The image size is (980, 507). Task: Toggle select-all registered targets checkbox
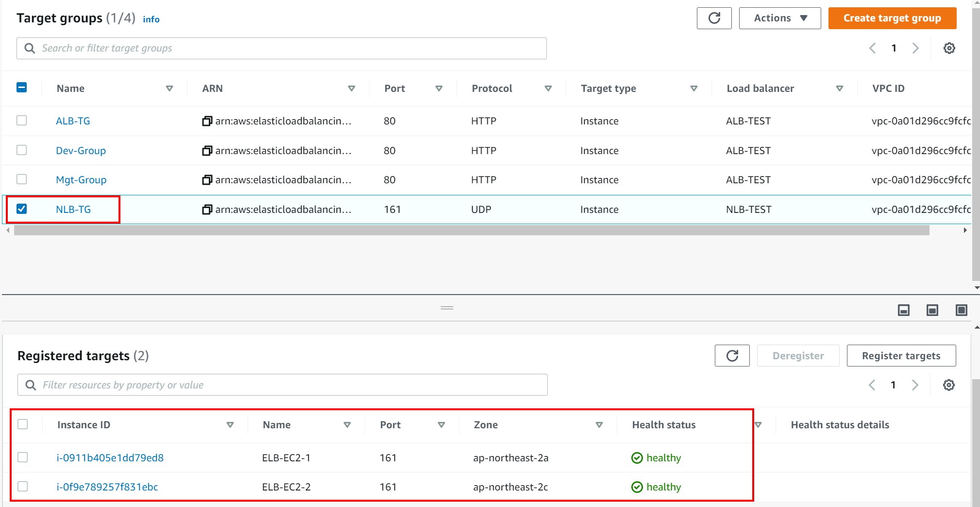click(23, 424)
